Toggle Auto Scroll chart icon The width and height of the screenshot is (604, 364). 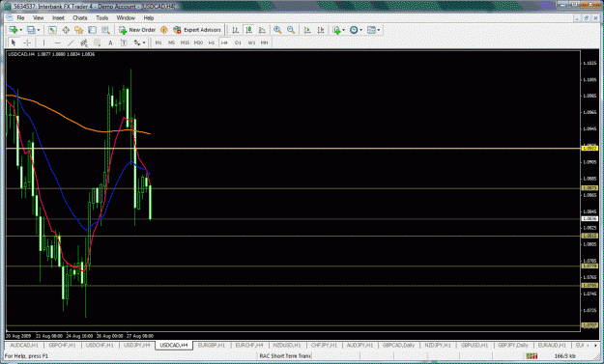(307, 30)
